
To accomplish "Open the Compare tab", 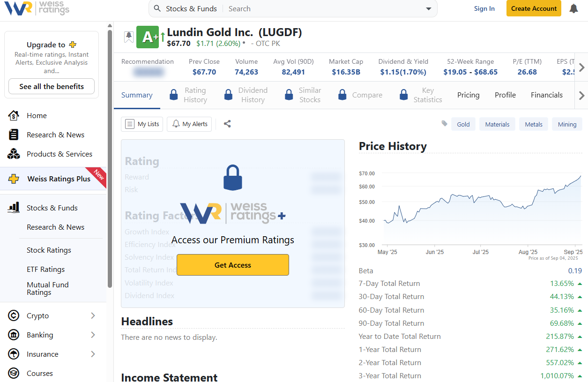I will pos(367,95).
